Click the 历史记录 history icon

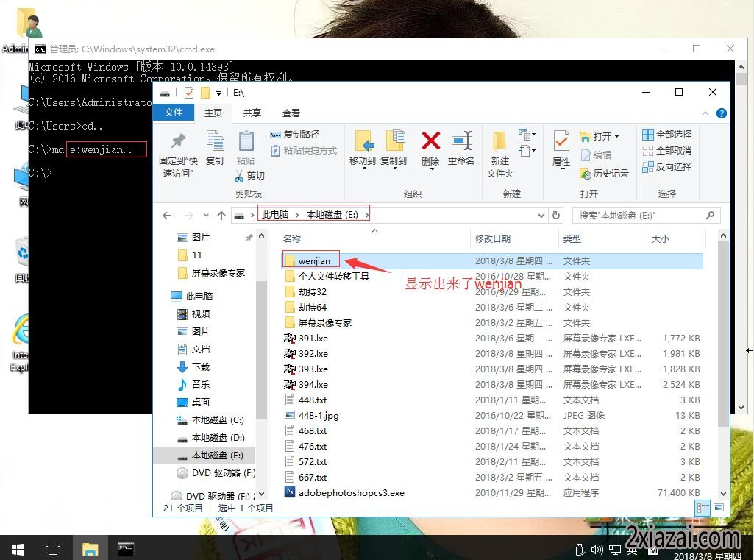tap(586, 174)
